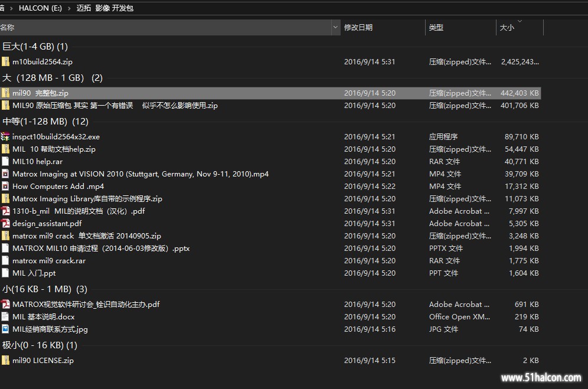Select Matrox Imaging at VISION 2010 mp4 name
The width and height of the screenshot is (588, 389).
pos(141,174)
